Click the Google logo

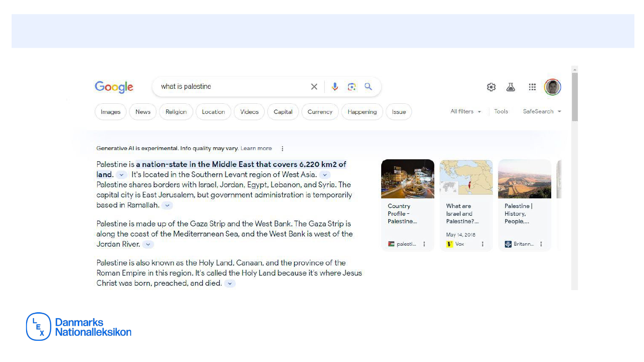(x=114, y=87)
